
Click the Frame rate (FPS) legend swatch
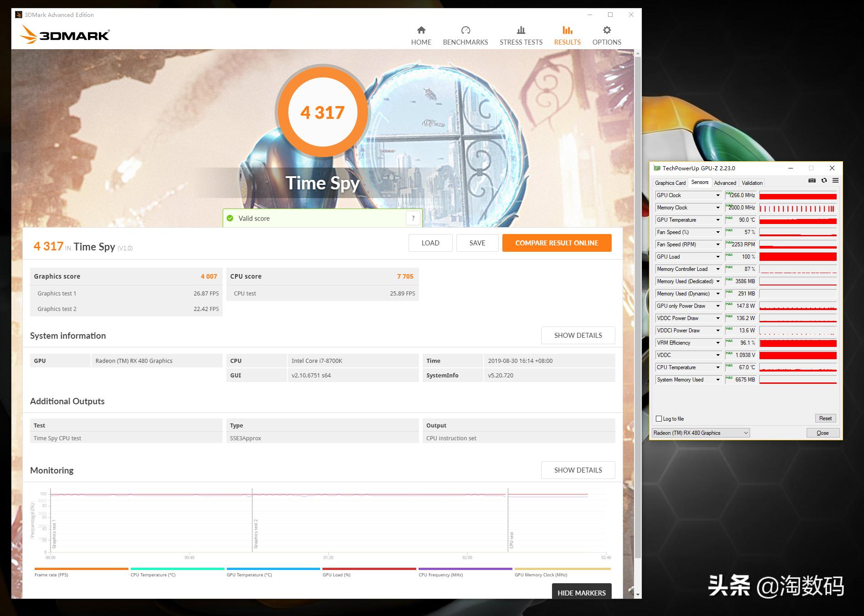(x=80, y=568)
